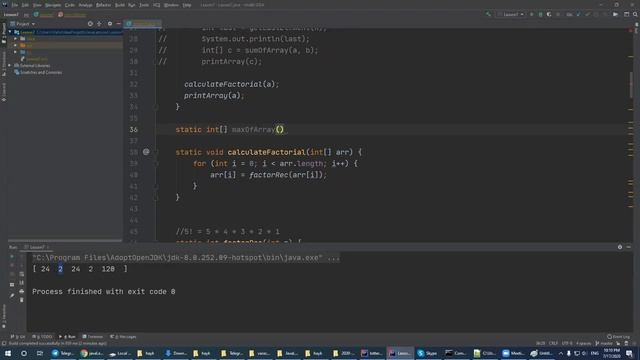This screenshot has width=640, height=360.
Task: Hide the Run tool window
Action: pos(629,247)
